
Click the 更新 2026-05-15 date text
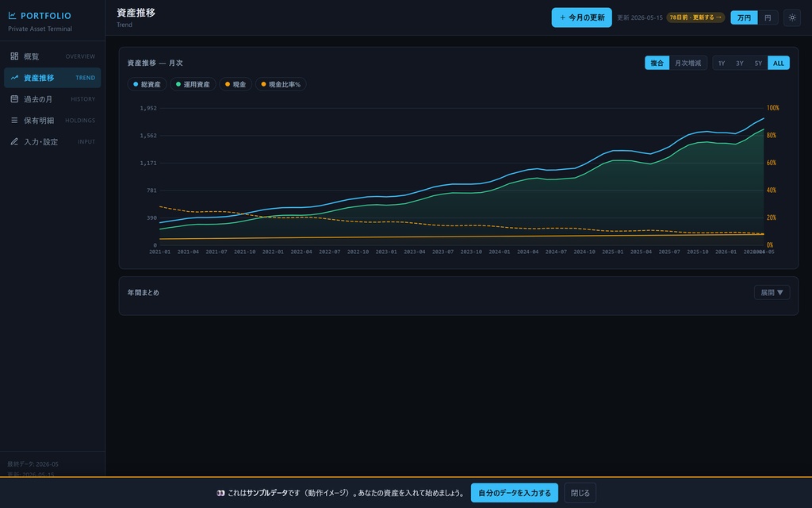pos(640,17)
